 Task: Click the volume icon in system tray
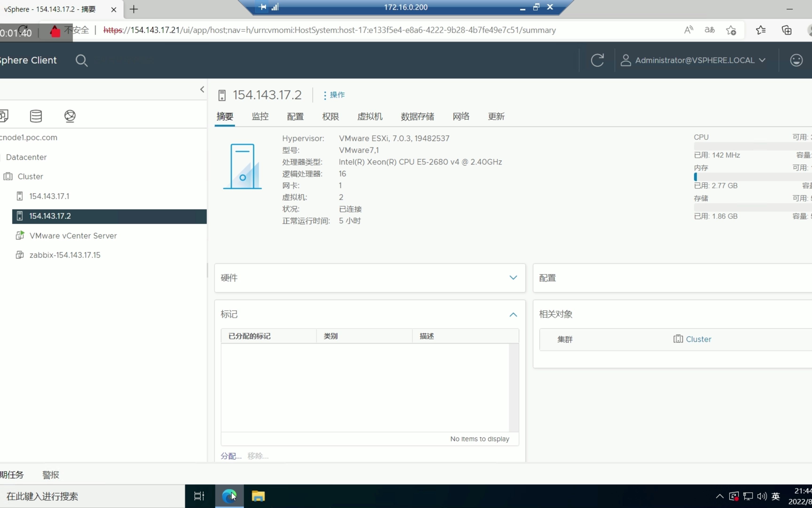tap(762, 496)
